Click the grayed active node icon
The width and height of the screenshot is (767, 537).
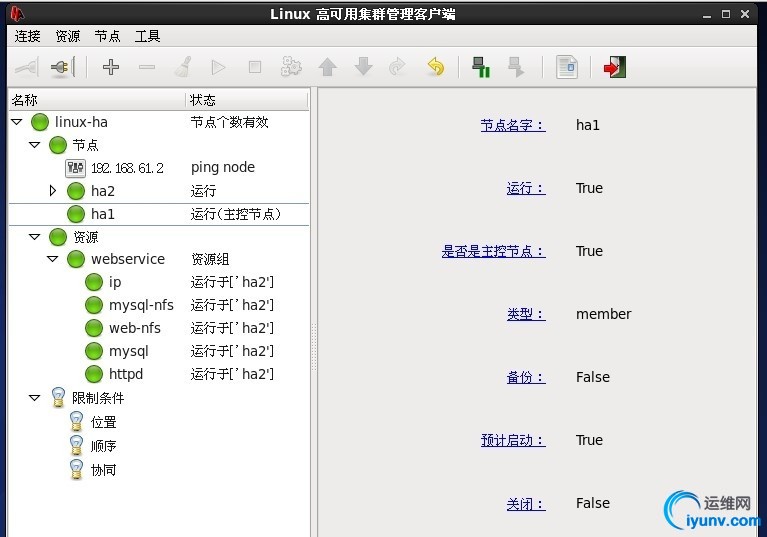[x=517, y=67]
